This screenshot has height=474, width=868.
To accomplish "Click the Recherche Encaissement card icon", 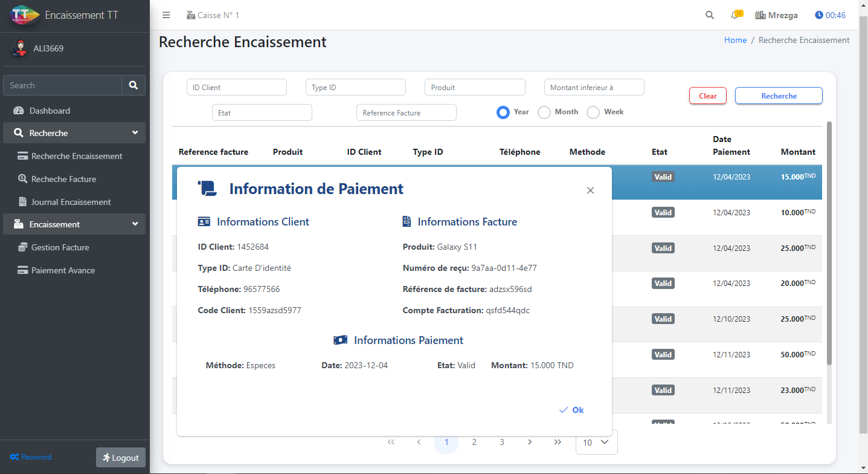I will (x=23, y=156).
